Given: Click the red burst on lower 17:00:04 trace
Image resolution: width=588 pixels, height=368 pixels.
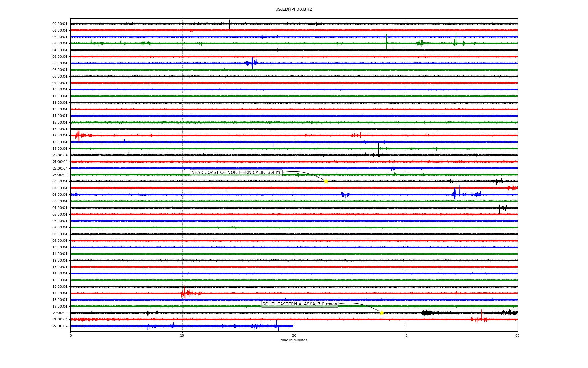Looking at the screenshot, I should [184, 293].
